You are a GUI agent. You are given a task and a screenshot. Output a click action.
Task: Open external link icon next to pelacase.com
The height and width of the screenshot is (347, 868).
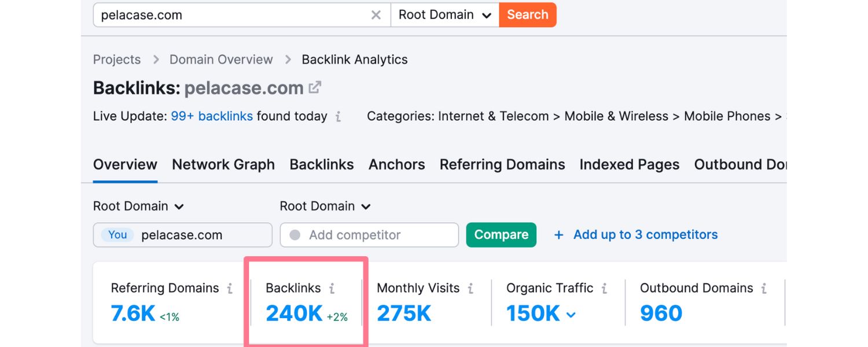315,88
